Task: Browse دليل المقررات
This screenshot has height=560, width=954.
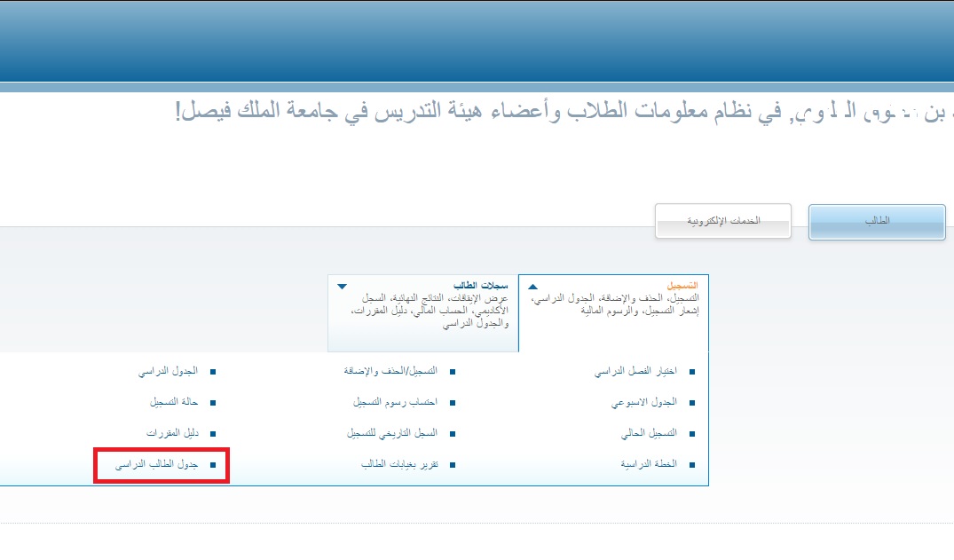Action: pos(171,433)
